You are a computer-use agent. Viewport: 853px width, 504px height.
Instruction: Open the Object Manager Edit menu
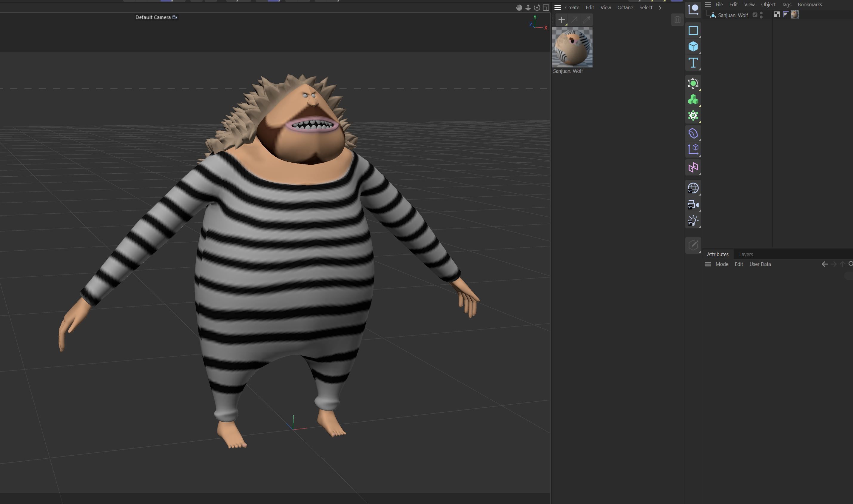pos(733,4)
